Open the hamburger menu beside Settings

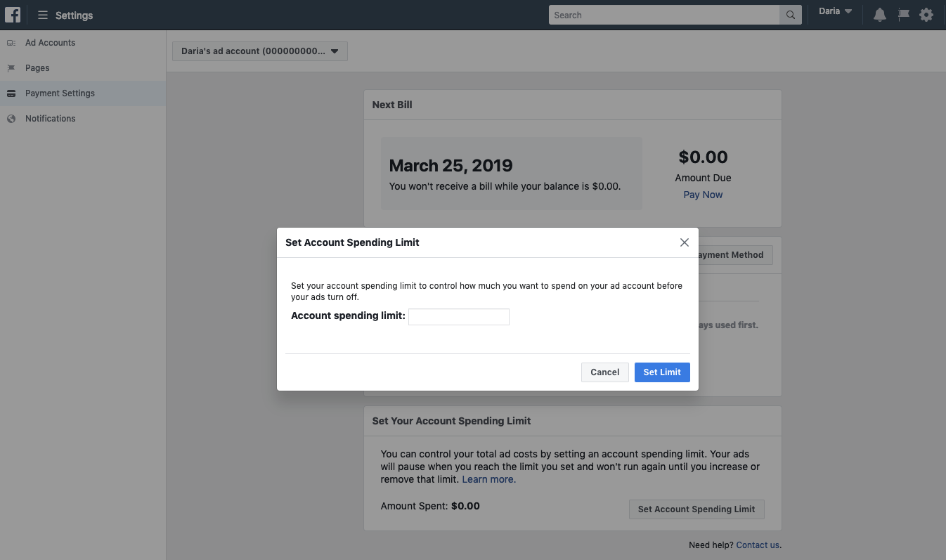pos(43,15)
